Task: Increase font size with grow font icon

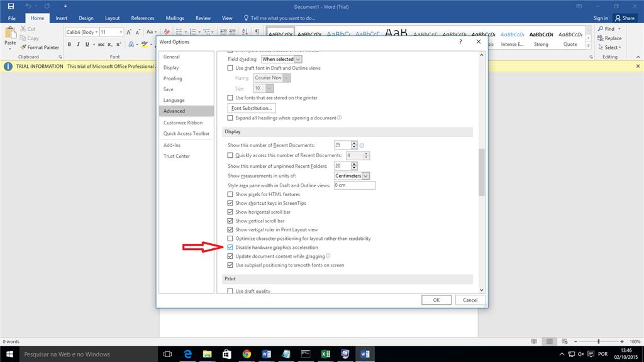Action: click(x=129, y=32)
